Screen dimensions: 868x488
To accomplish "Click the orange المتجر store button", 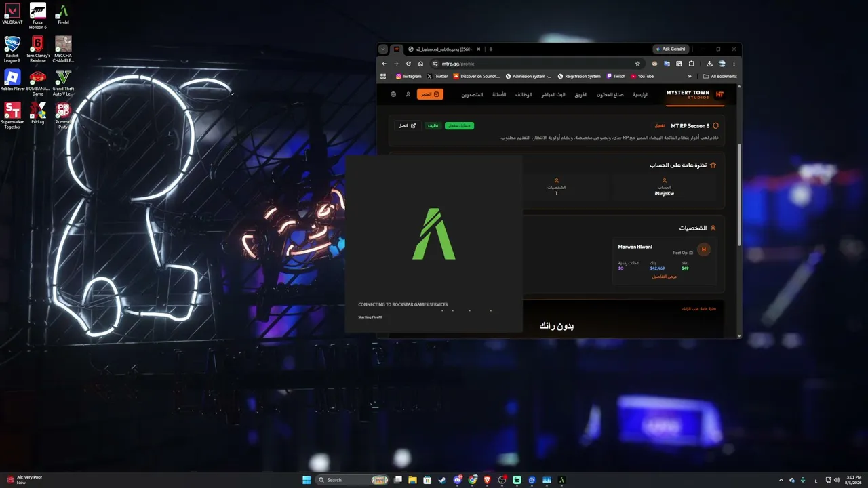I will pyautogui.click(x=430, y=94).
